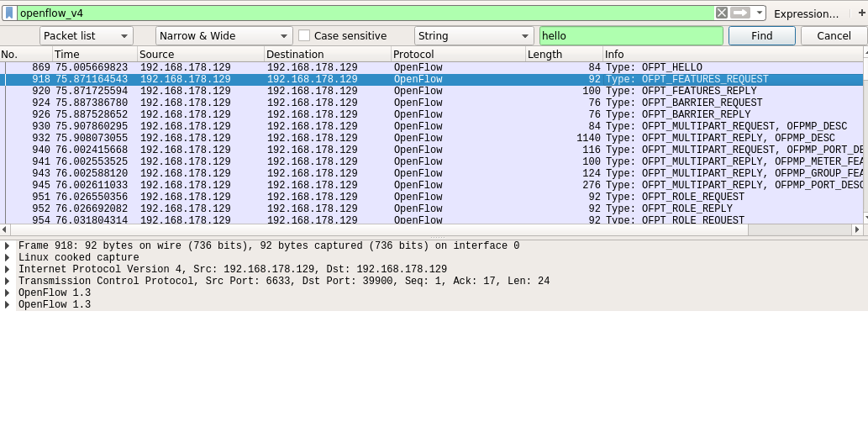Screen dimensions: 868x427
Task: Select packet 869 OFPT_HELLO row
Action: point(432,67)
